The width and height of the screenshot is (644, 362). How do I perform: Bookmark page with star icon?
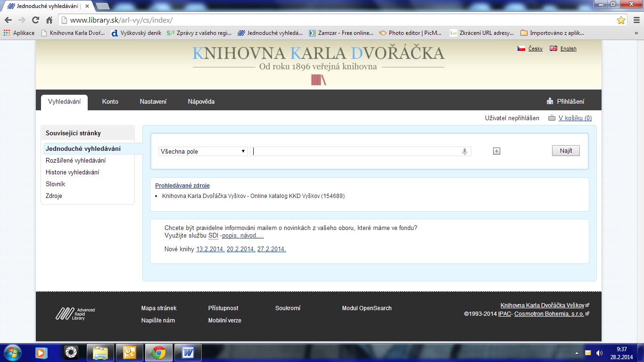pos(621,20)
